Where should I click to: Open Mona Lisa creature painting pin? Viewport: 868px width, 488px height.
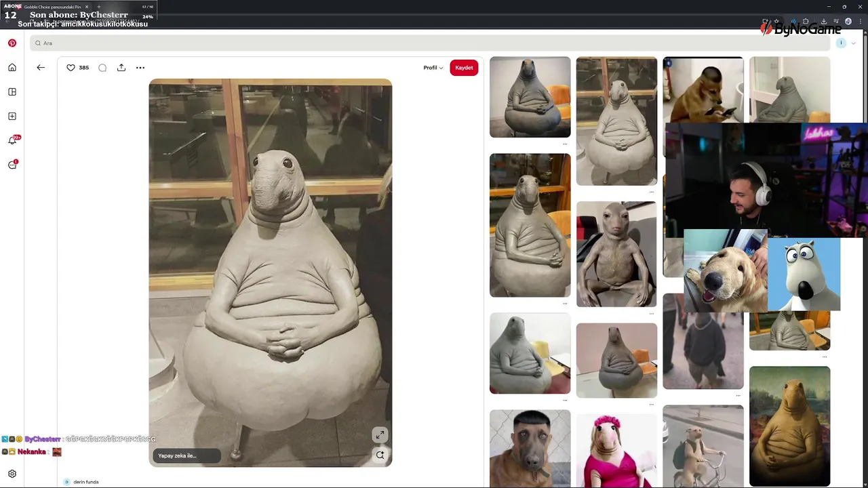790,426
